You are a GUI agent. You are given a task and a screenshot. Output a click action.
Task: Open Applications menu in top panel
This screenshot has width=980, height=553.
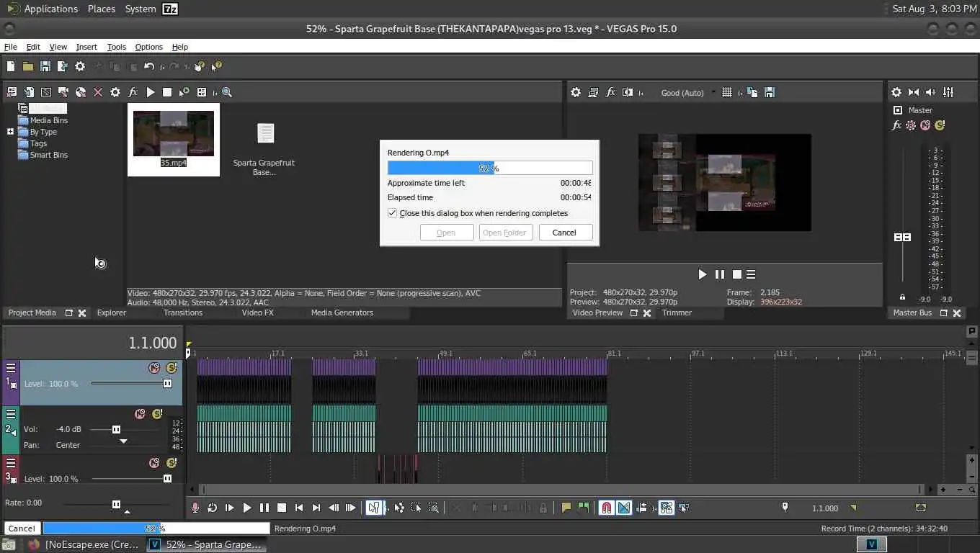(43, 9)
